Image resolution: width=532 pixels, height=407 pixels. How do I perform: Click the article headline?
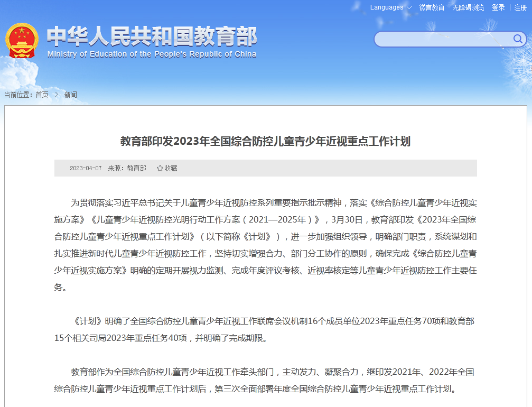pyautogui.click(x=265, y=141)
